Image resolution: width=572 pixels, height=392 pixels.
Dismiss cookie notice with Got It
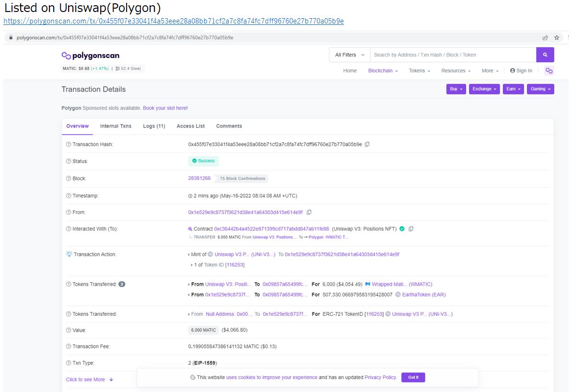413,378
